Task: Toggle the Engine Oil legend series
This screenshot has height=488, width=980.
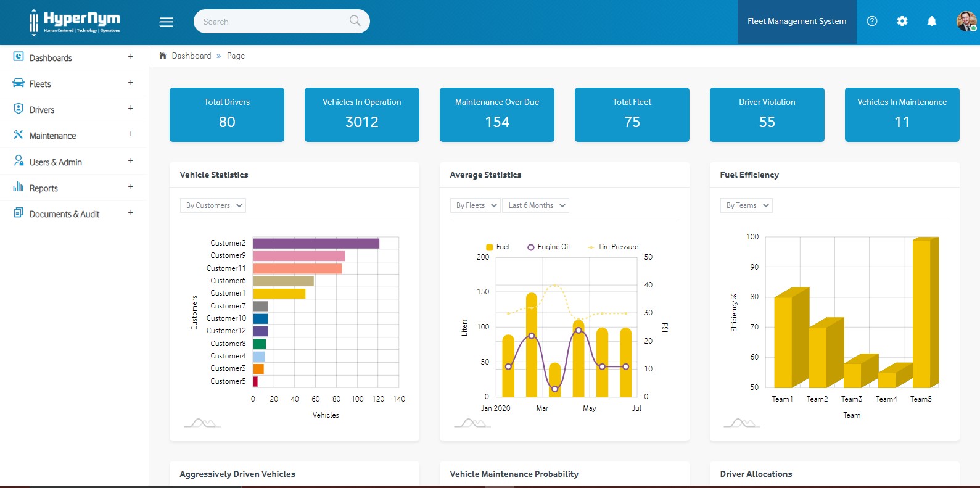Action: 549,247
